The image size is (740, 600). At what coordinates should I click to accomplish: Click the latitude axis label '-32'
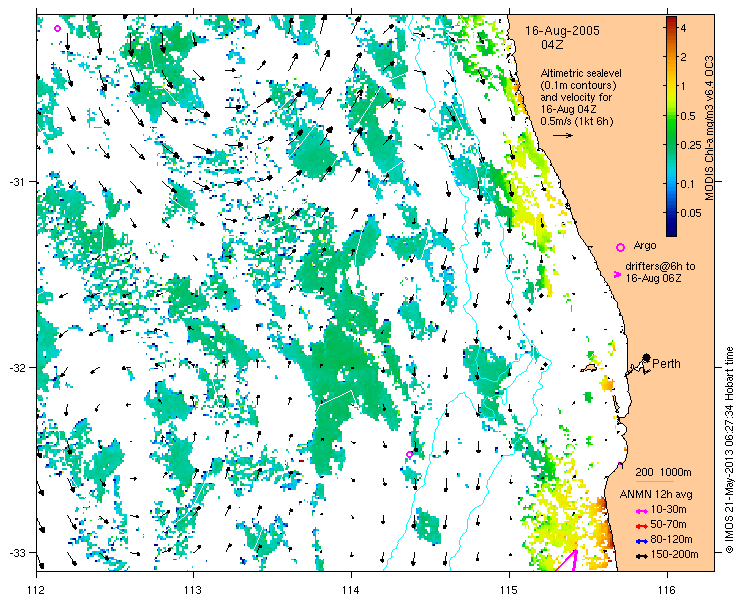click(17, 367)
